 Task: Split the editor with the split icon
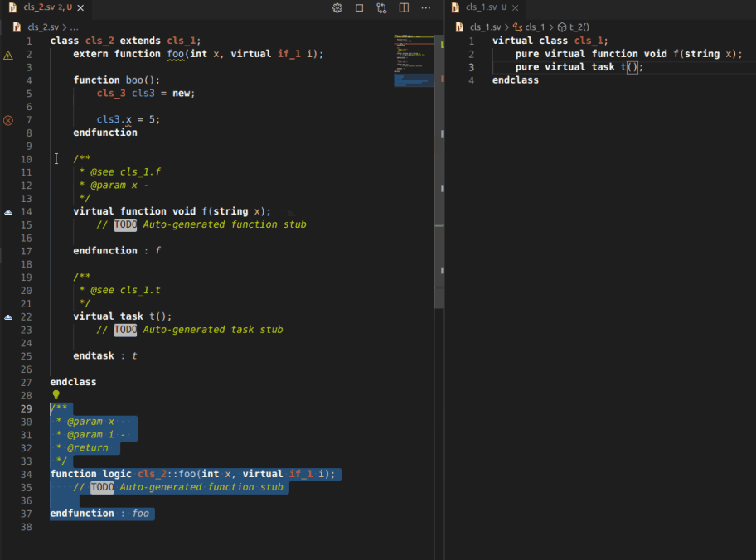(404, 7)
